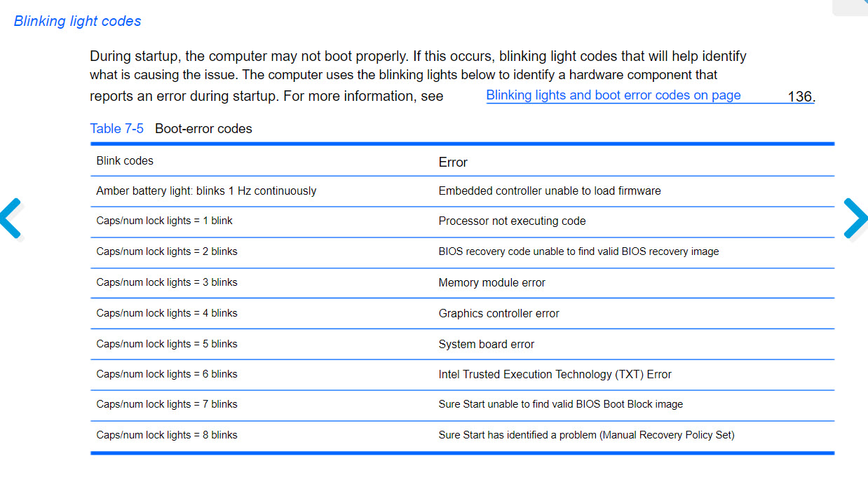The width and height of the screenshot is (868, 477).
Task: Click 'Intel Trusted Execution Technology (TXT) Error' cell
Action: coord(555,374)
